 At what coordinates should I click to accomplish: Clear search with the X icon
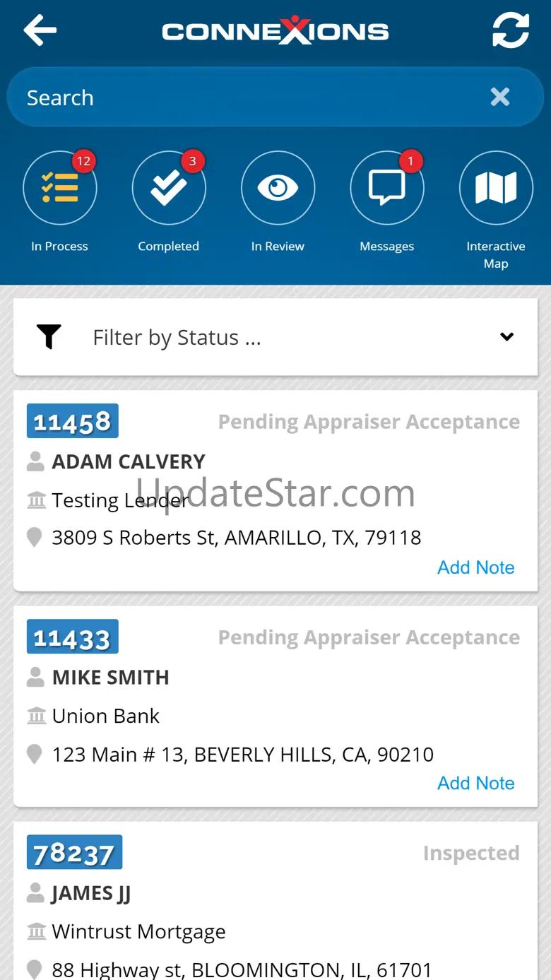tap(500, 97)
